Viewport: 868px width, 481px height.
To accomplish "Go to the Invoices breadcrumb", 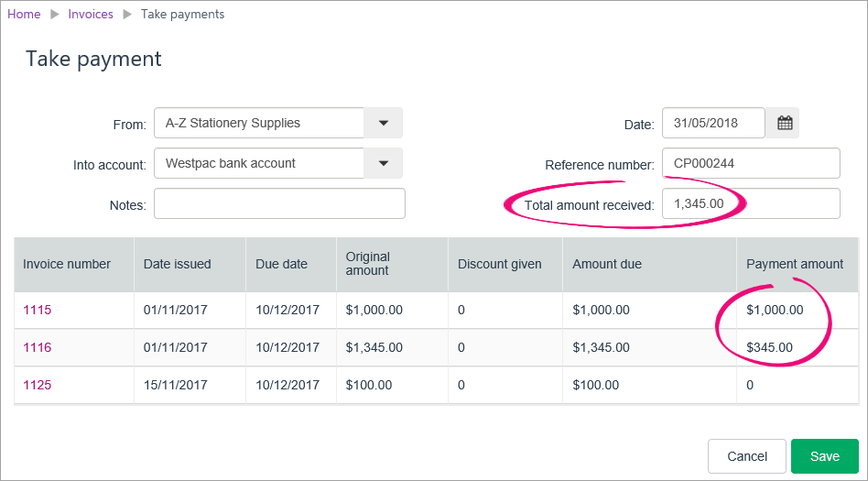I will (x=91, y=14).
